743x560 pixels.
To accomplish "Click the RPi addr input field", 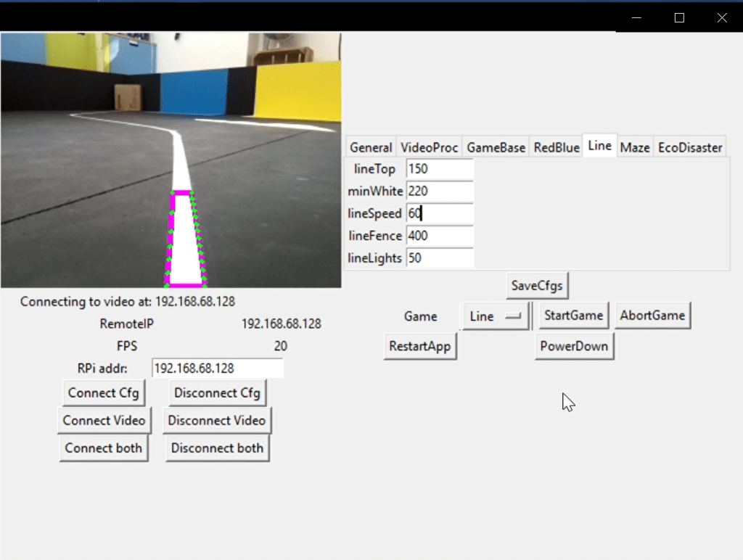I will pos(217,368).
